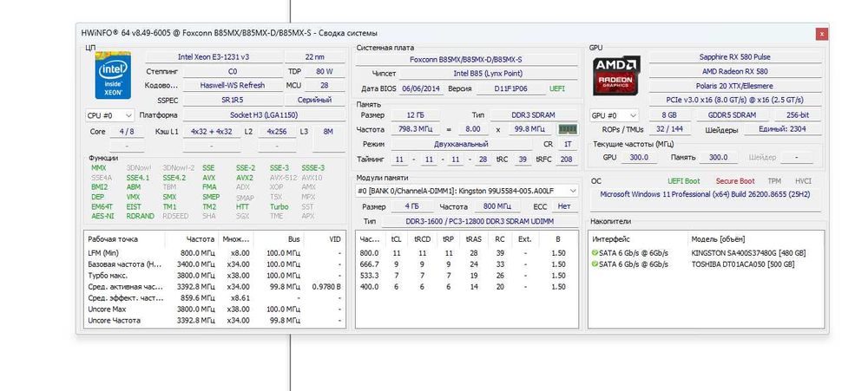Click the Polaris 20 XTX/Ellesmere field

tap(734, 86)
